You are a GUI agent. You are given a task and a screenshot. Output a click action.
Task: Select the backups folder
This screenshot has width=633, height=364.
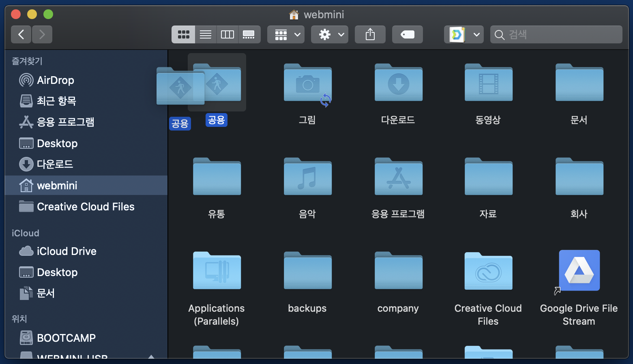tap(308, 270)
